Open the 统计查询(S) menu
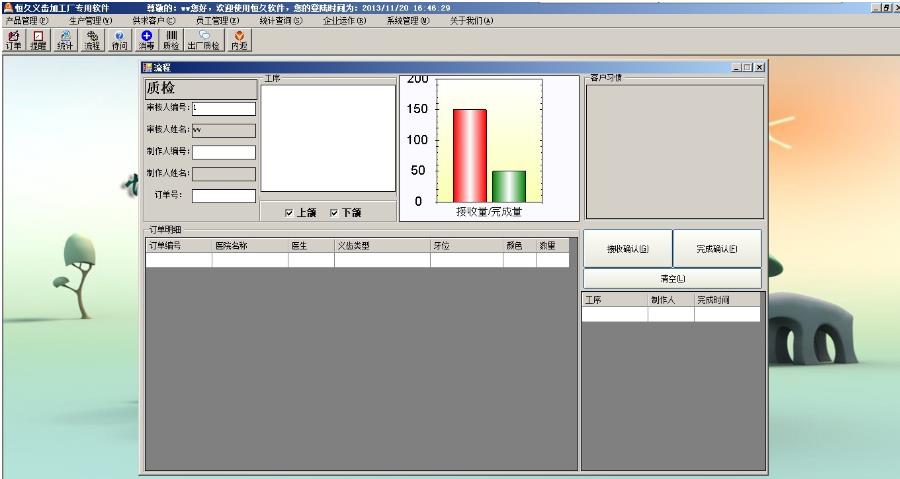Image resolution: width=900 pixels, height=479 pixels. coord(281,21)
